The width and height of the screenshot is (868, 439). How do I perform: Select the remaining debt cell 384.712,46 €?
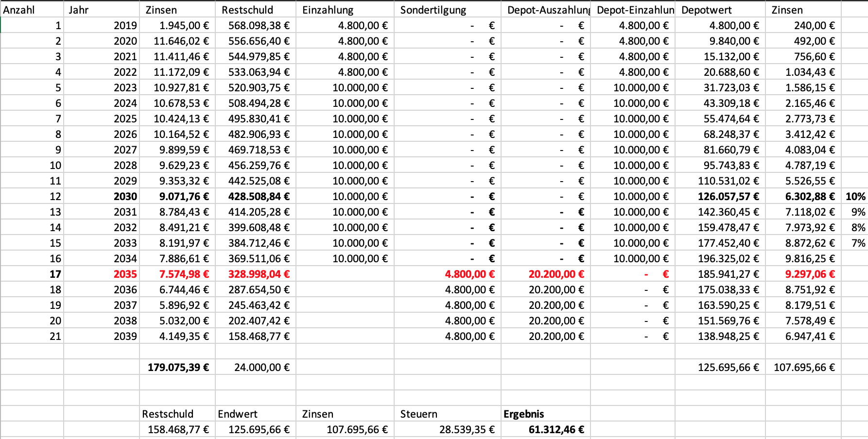point(256,243)
